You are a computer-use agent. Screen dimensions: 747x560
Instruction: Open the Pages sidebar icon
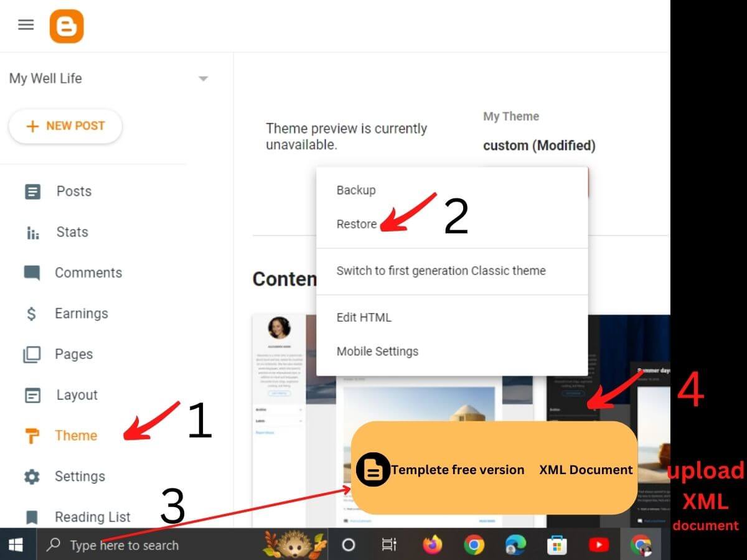32,353
